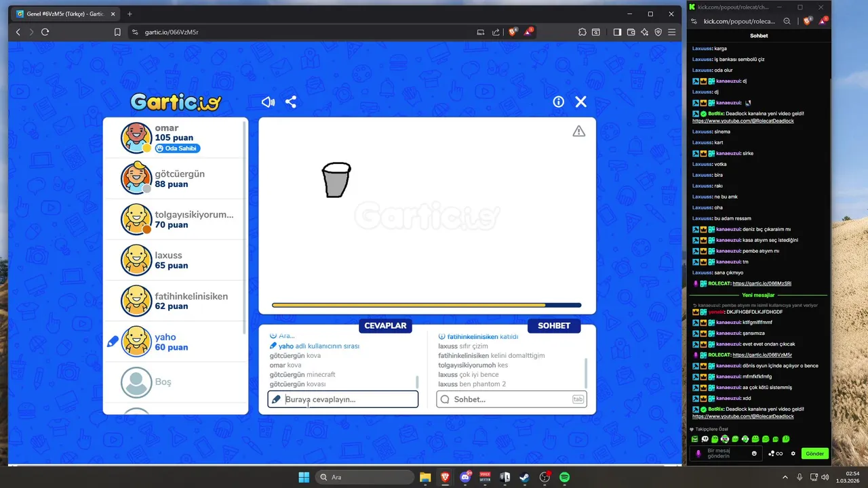Open the gartic.io/066VzM5r link in chat
This screenshot has width=868, height=488.
point(762,354)
